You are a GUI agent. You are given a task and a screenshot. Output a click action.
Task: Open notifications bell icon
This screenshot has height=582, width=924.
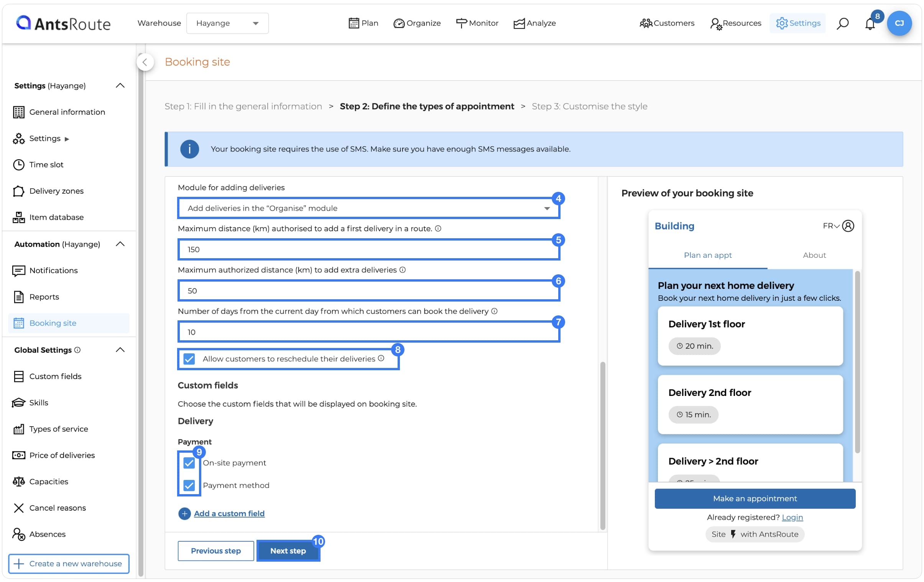[870, 23]
